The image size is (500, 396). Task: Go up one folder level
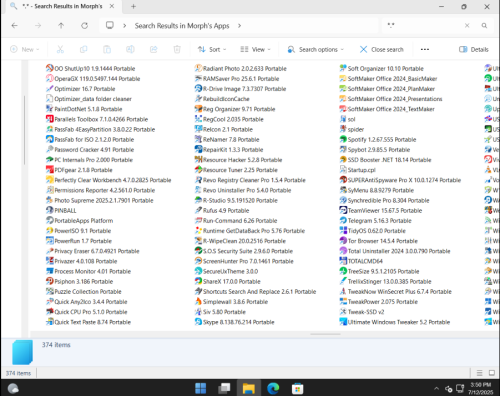point(61,26)
